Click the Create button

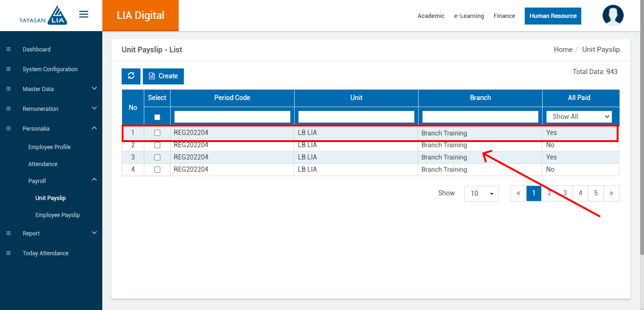pyautogui.click(x=163, y=76)
